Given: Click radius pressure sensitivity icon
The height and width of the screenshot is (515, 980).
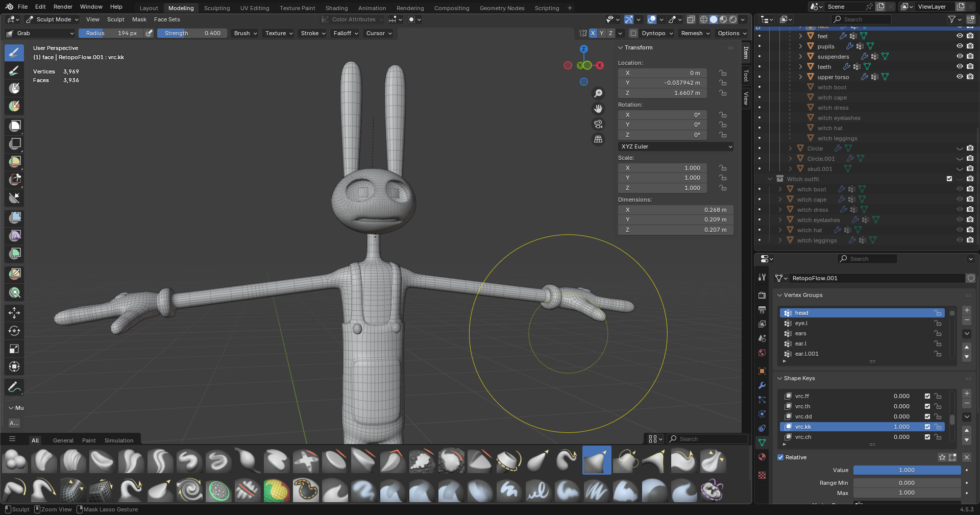Looking at the screenshot, I should [x=149, y=33].
